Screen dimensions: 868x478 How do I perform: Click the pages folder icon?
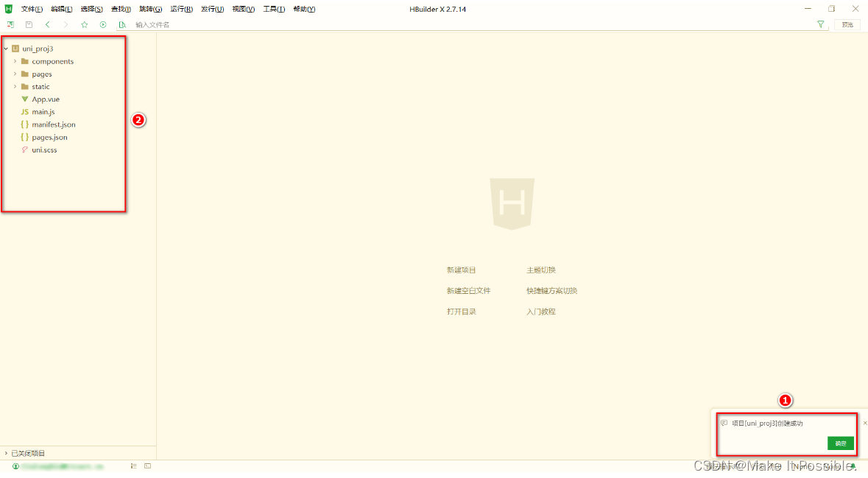coord(24,74)
